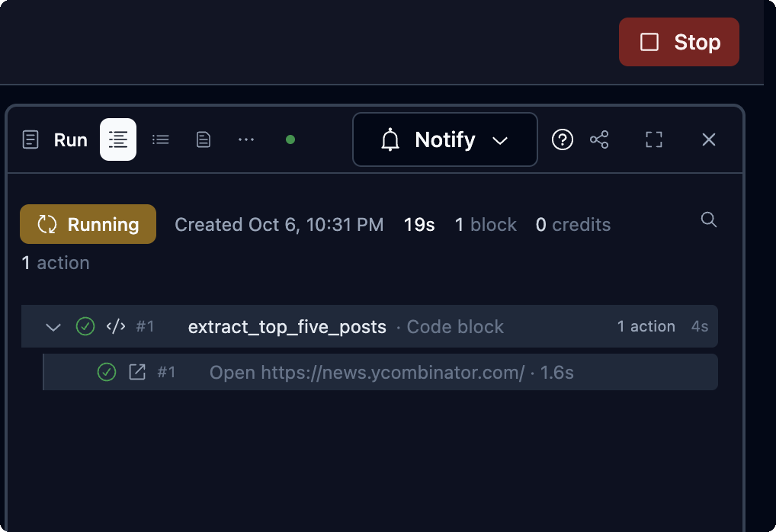Click the share icon
This screenshot has height=532, width=776.
coord(599,139)
